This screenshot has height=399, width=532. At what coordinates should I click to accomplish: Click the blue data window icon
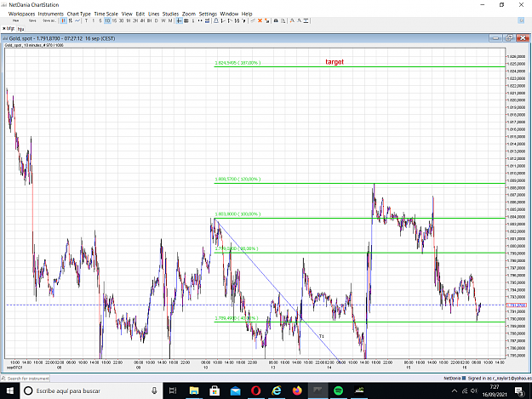pyautogui.click(x=207, y=20)
